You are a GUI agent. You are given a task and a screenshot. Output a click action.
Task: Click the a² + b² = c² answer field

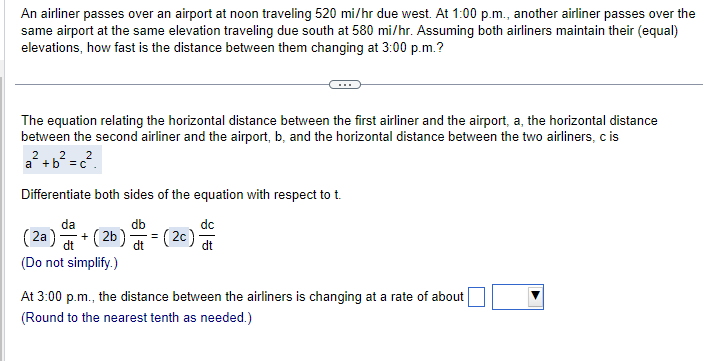tap(62, 160)
